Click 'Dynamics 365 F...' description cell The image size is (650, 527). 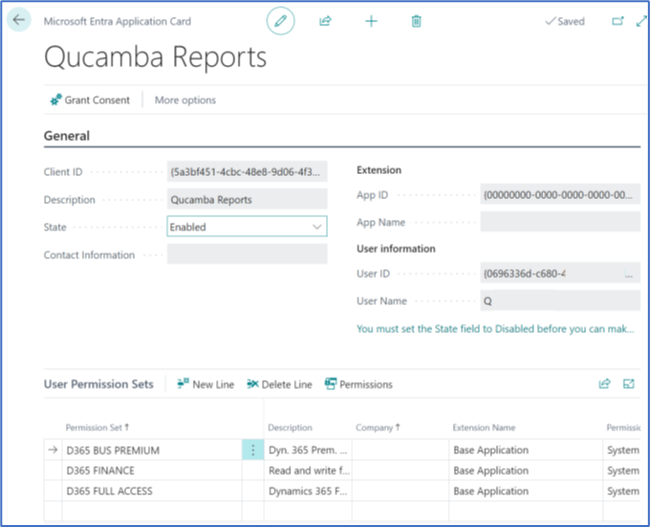point(308,491)
